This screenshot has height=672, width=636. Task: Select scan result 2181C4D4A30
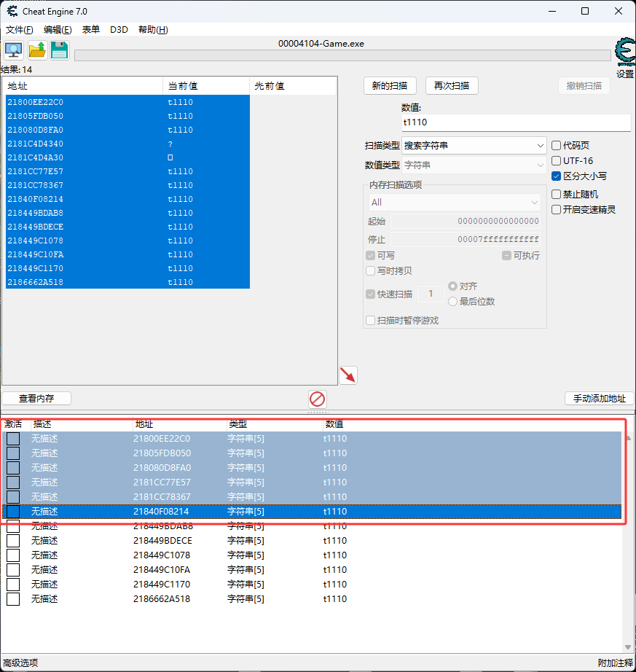pyautogui.click(x=127, y=157)
